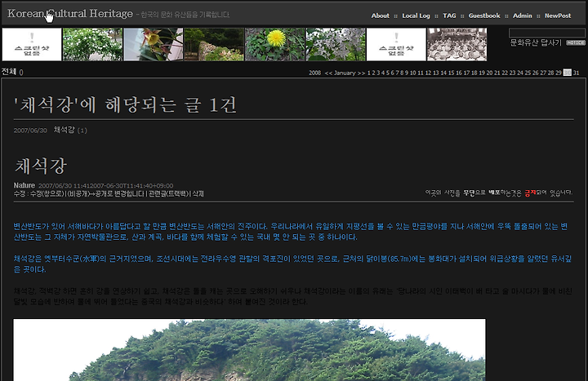
Task: Click the 'January' month label
Action: pyautogui.click(x=345, y=73)
